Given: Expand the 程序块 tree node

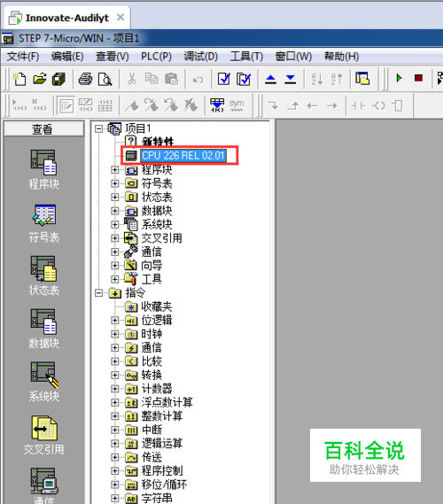Looking at the screenshot, I should [115, 170].
